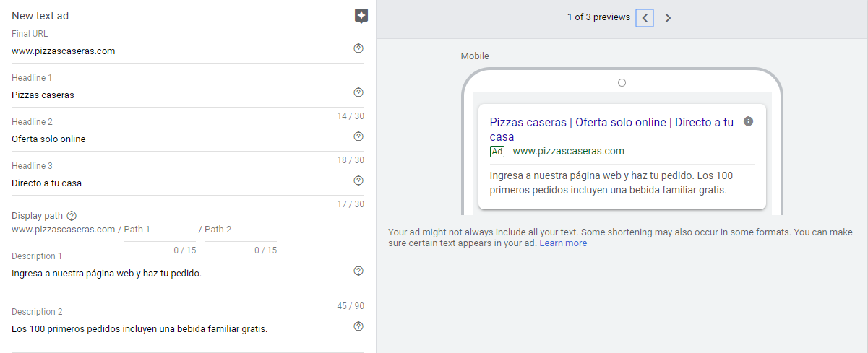Open the Learn more link
Viewport: 868px width, 353px height.
(x=563, y=243)
